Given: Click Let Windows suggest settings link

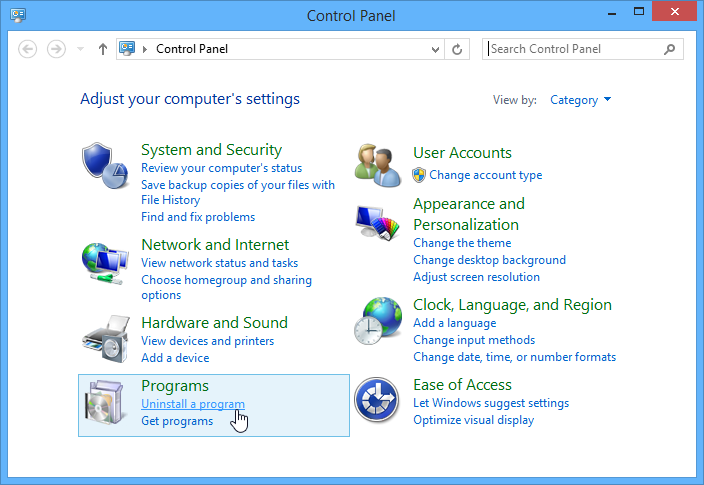Looking at the screenshot, I should pos(491,403).
